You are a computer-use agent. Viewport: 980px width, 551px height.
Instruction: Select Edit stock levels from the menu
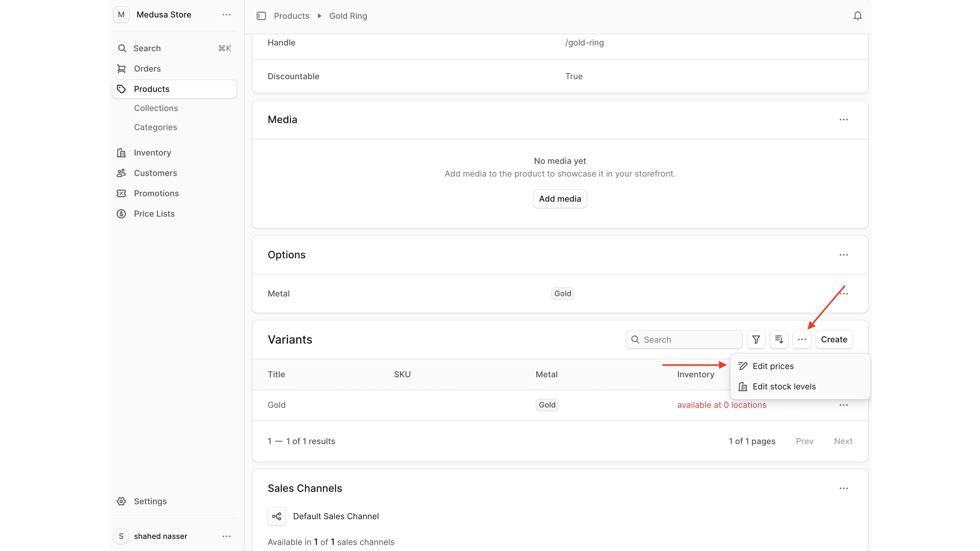pyautogui.click(x=784, y=386)
